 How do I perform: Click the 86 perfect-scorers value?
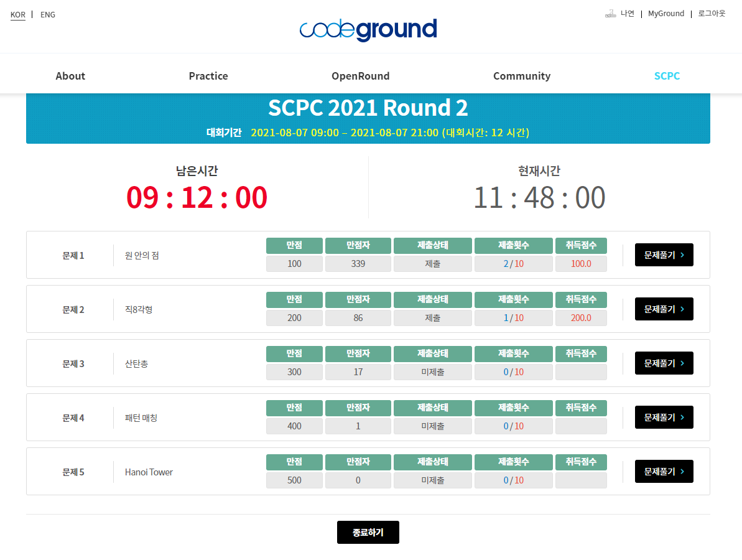[x=358, y=317]
